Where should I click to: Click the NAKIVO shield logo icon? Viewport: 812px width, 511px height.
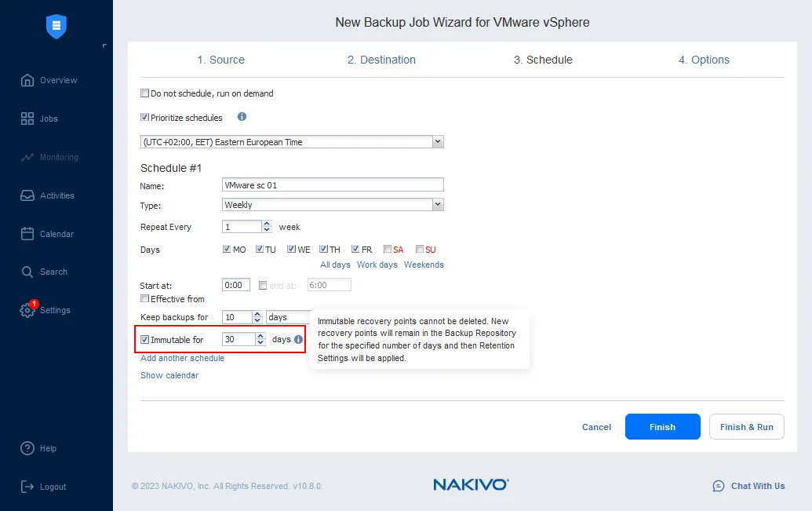[56, 27]
